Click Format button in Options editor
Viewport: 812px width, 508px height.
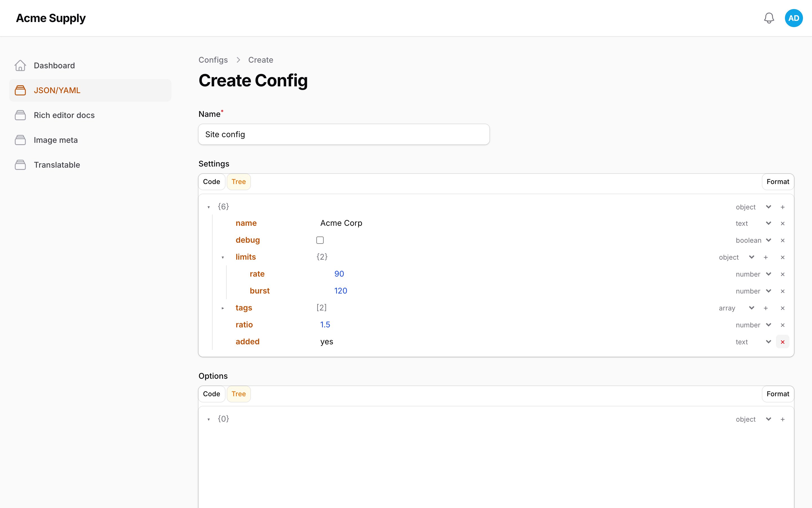tap(778, 394)
